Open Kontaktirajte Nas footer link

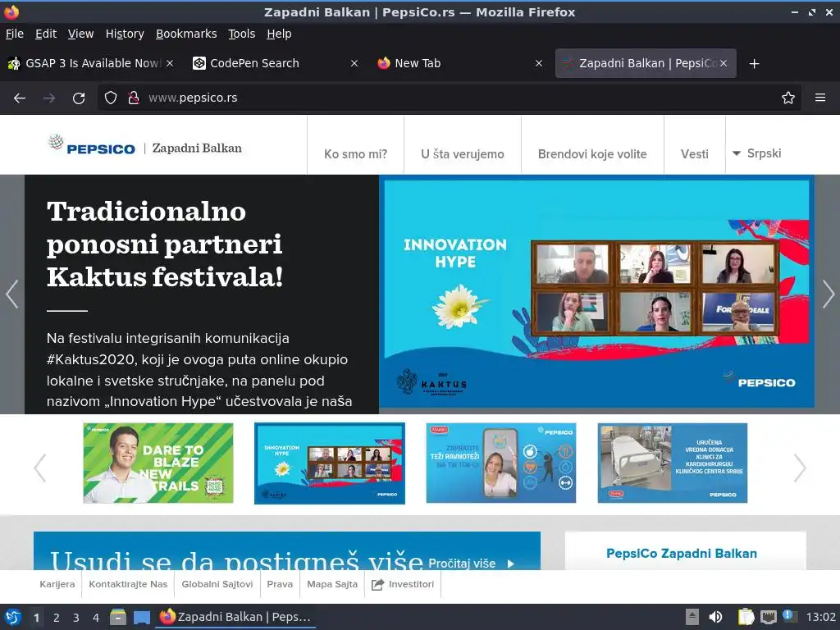click(128, 584)
